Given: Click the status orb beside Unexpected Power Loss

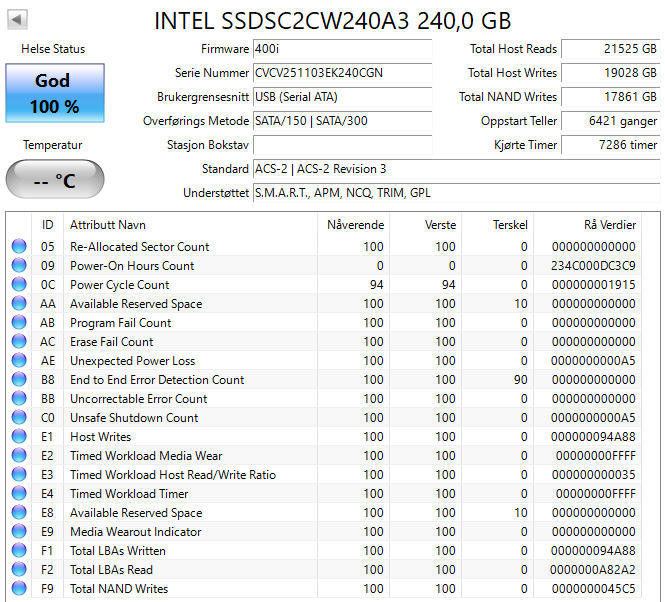Looking at the screenshot, I should click(19, 361).
